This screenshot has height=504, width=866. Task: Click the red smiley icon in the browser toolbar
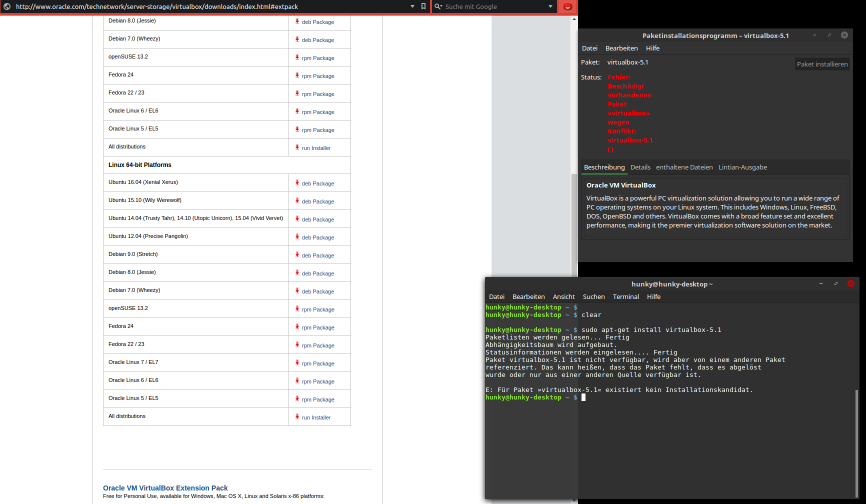point(567,6)
